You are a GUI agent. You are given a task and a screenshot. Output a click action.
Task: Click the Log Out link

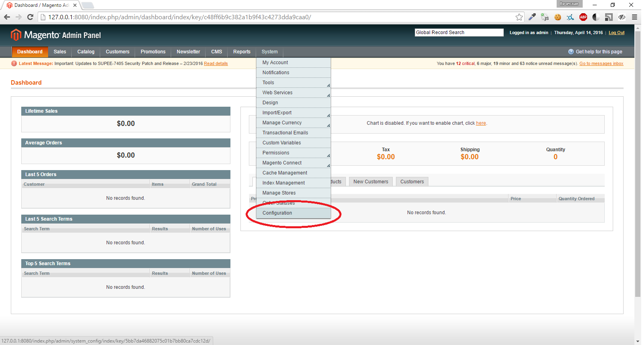616,33
